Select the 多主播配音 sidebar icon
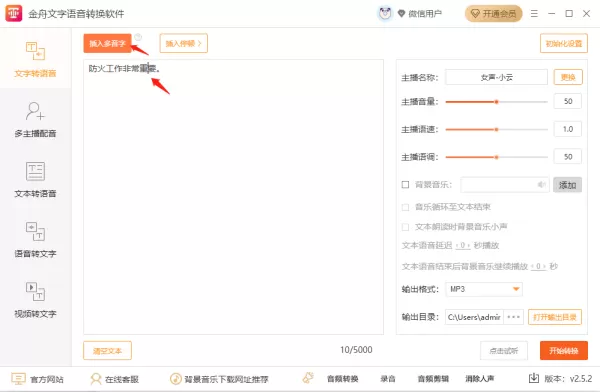The width and height of the screenshot is (600, 392). pos(35,111)
